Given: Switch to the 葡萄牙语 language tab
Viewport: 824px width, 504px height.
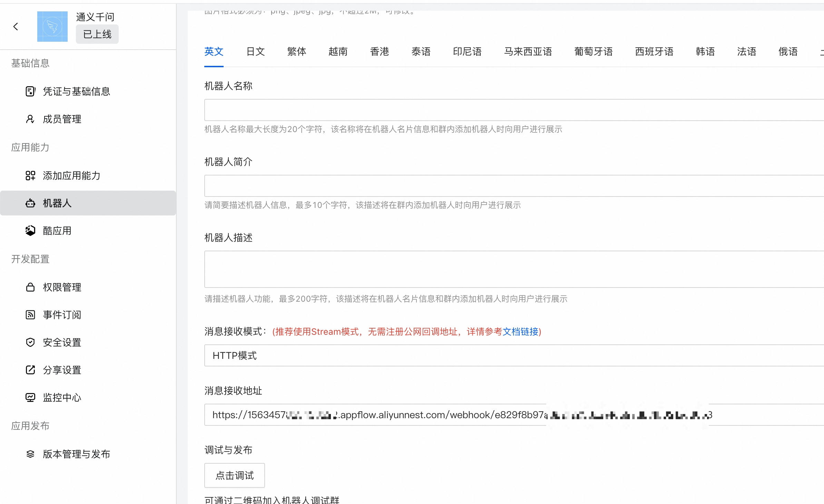Looking at the screenshot, I should click(x=593, y=52).
